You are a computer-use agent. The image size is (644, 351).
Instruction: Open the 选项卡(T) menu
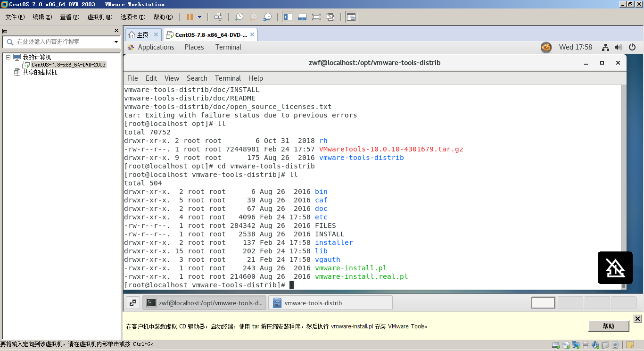[x=133, y=17]
